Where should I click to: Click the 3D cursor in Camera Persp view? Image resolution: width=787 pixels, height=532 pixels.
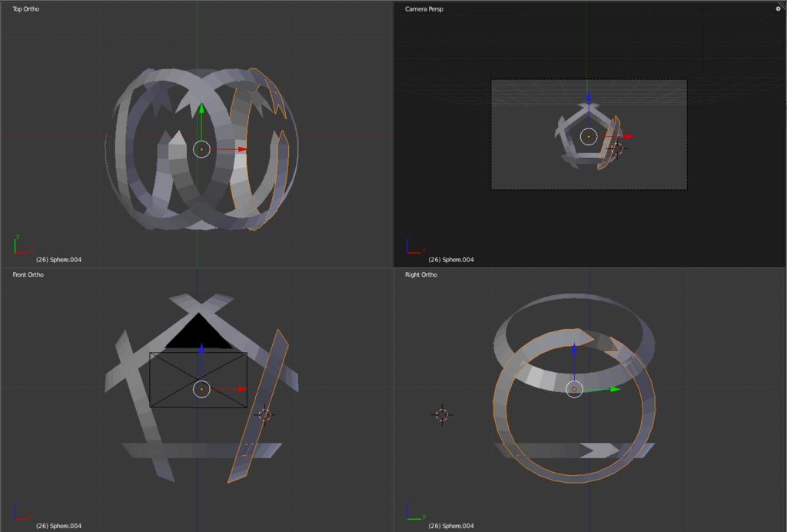pos(617,148)
